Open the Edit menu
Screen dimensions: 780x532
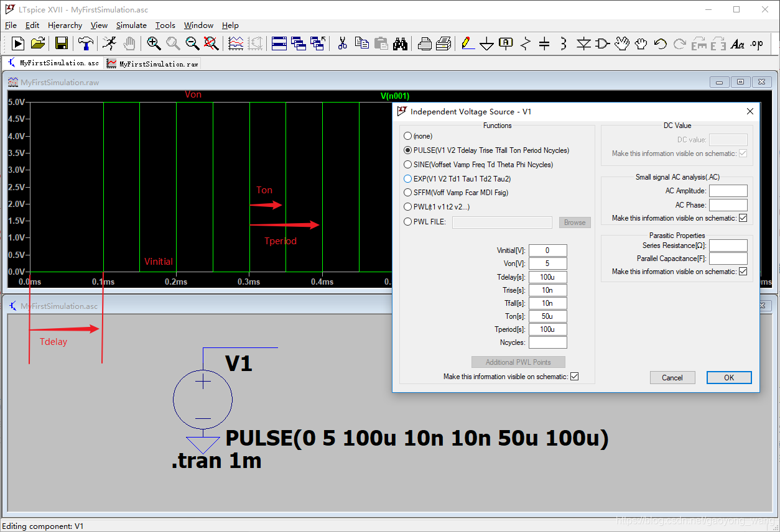(32, 25)
